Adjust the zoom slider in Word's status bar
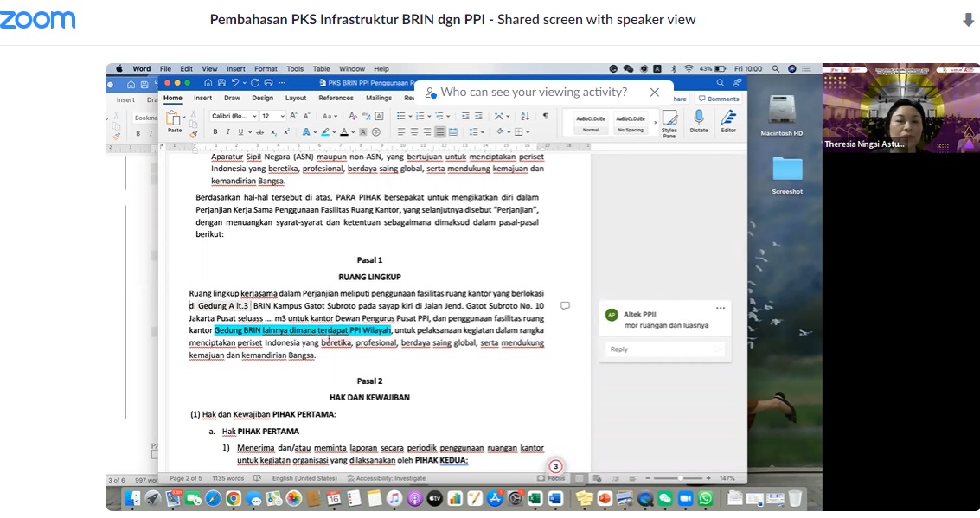 (x=679, y=478)
